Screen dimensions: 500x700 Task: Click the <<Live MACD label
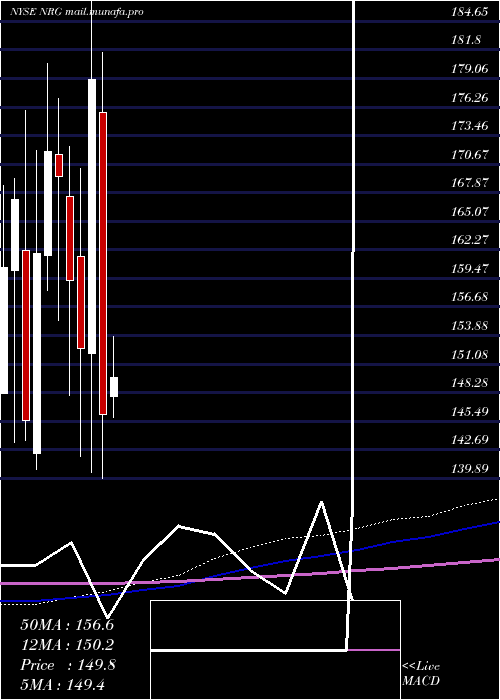click(x=421, y=673)
